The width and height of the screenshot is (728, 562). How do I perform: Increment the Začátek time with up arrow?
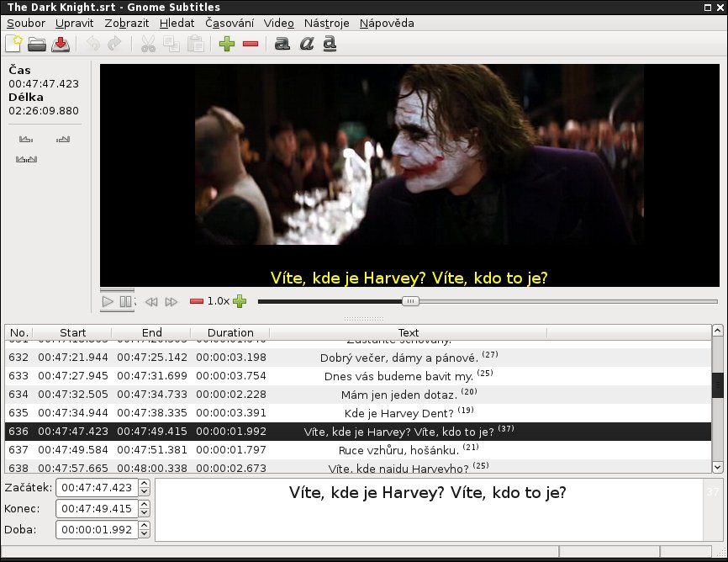tap(145, 484)
